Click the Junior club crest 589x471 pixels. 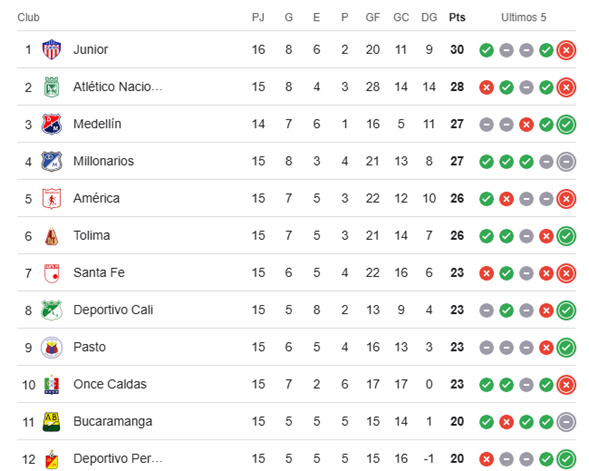(51, 49)
